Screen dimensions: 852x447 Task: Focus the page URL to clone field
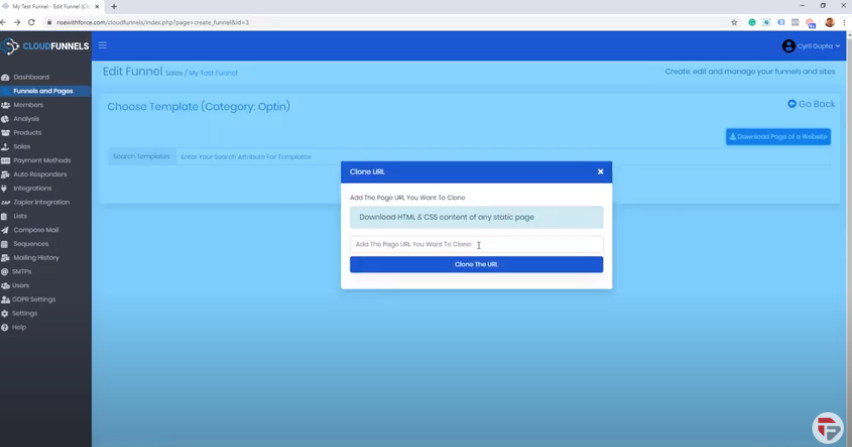(476, 245)
